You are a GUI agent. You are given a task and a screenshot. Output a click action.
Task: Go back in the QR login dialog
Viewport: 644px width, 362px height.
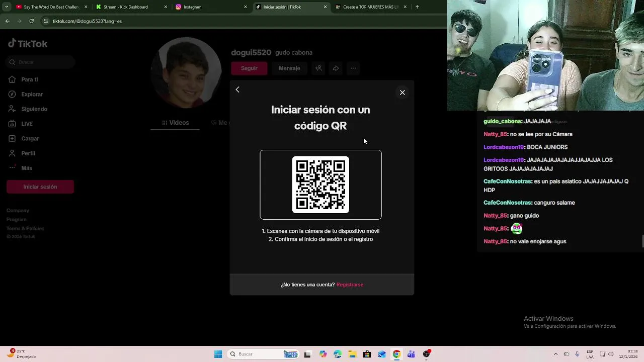click(x=237, y=89)
